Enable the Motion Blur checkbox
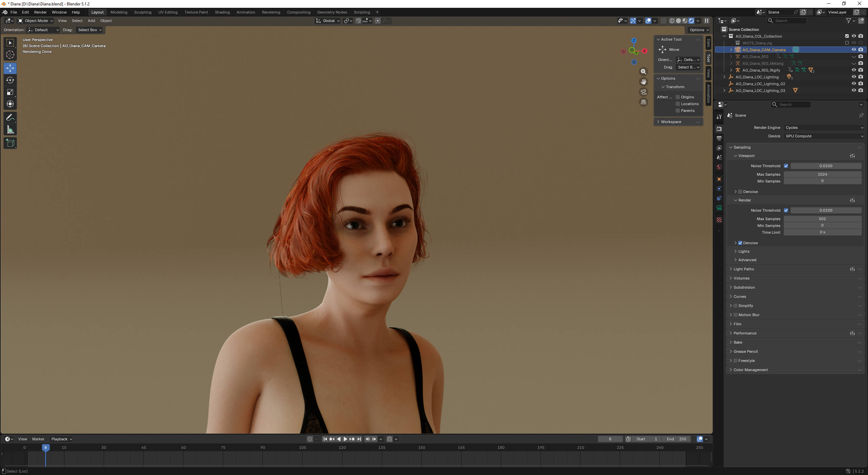The height and width of the screenshot is (475, 868). click(735, 315)
